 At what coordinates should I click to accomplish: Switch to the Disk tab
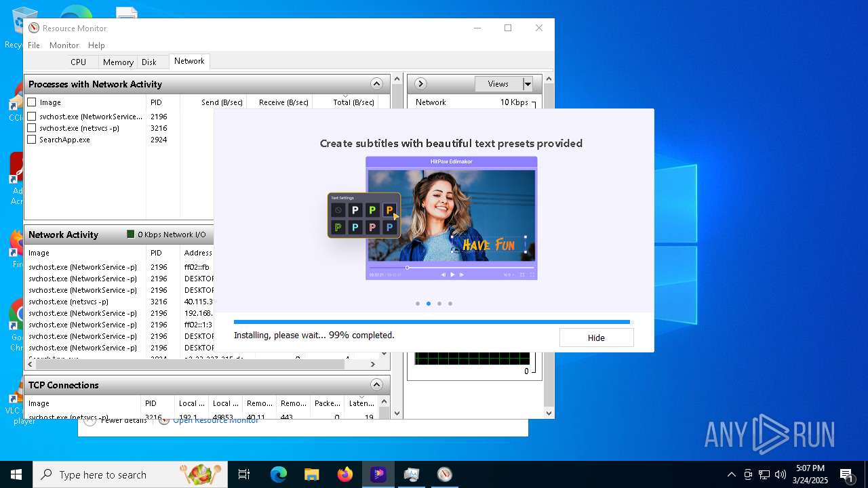tap(149, 62)
